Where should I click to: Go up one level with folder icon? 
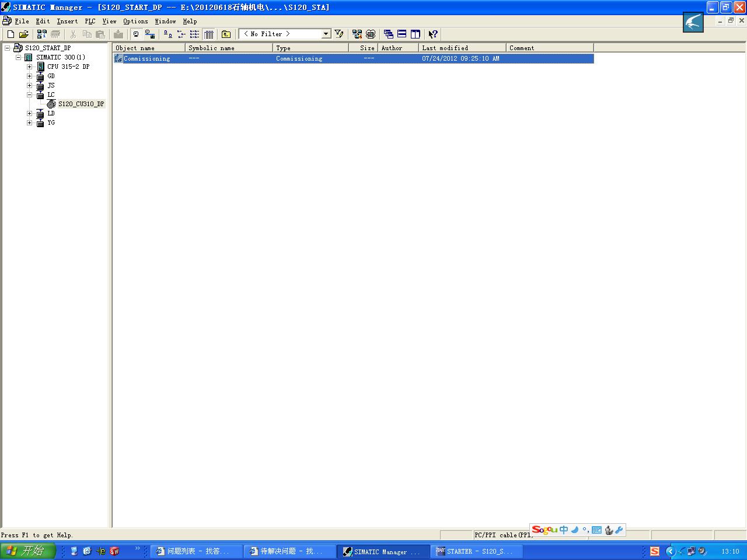[x=226, y=34]
